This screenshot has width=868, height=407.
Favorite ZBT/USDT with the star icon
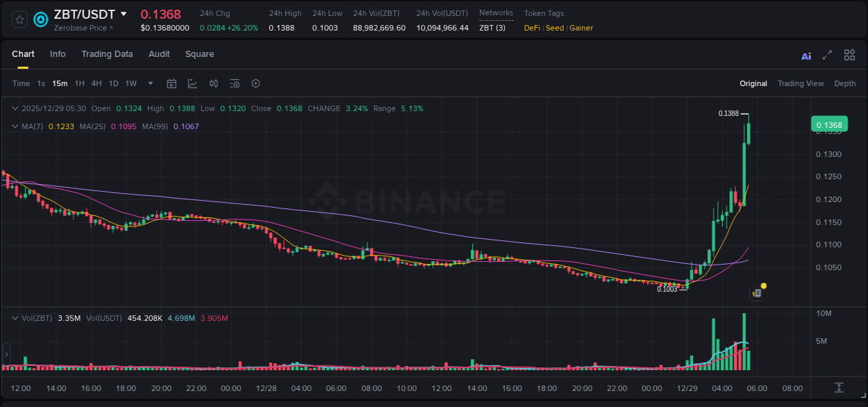[x=19, y=19]
